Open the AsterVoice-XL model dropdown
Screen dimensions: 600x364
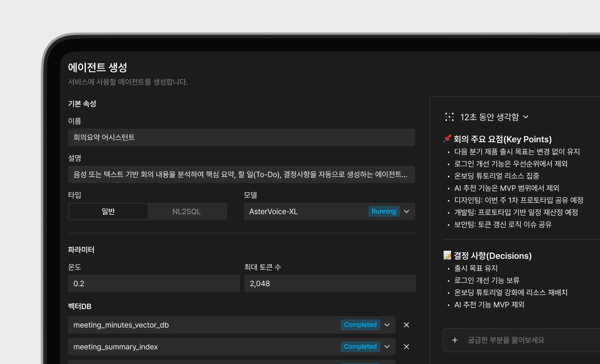click(407, 212)
